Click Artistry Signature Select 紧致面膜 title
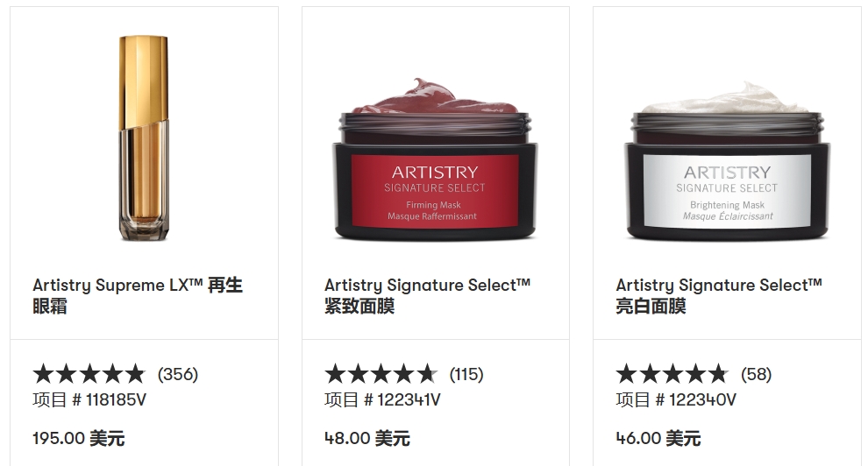 tap(427, 295)
